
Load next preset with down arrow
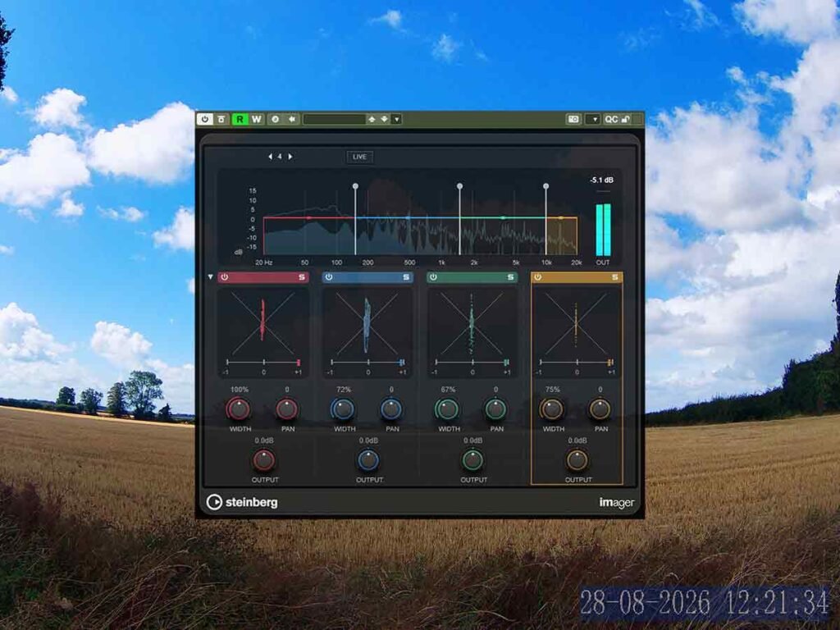click(384, 119)
